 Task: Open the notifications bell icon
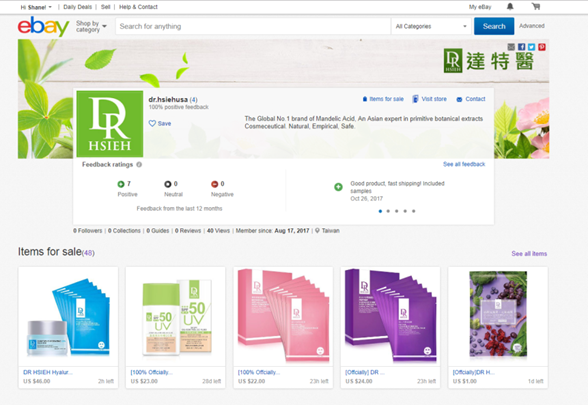[x=510, y=6]
